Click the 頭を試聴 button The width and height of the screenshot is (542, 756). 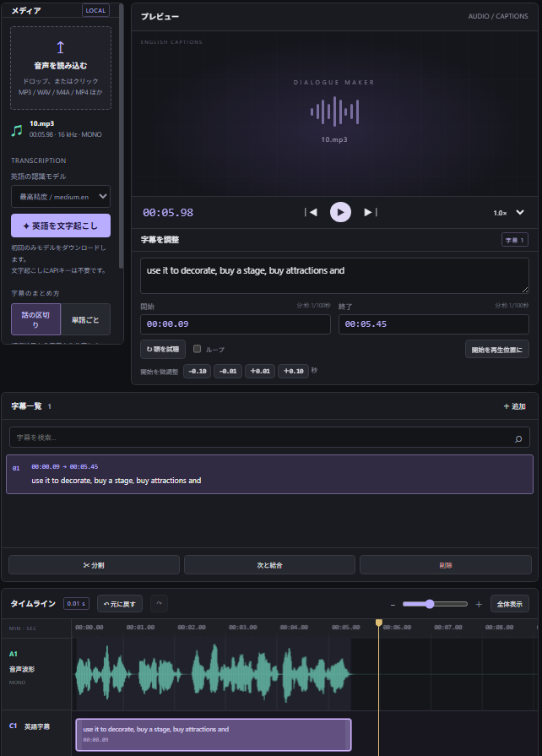(163, 349)
